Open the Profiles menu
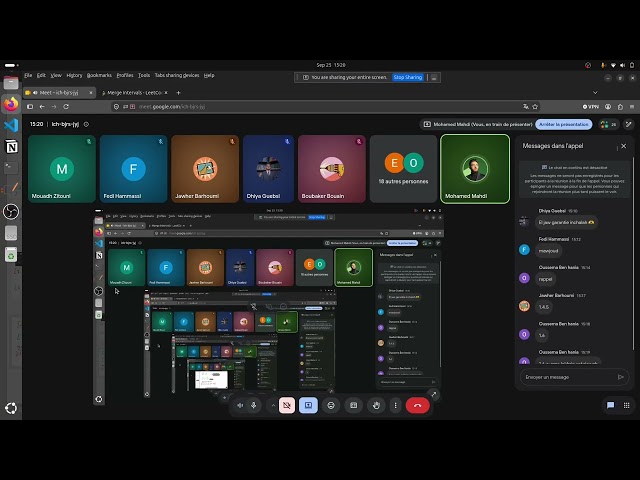Screen dimensions: 640x480 [x=125, y=75]
